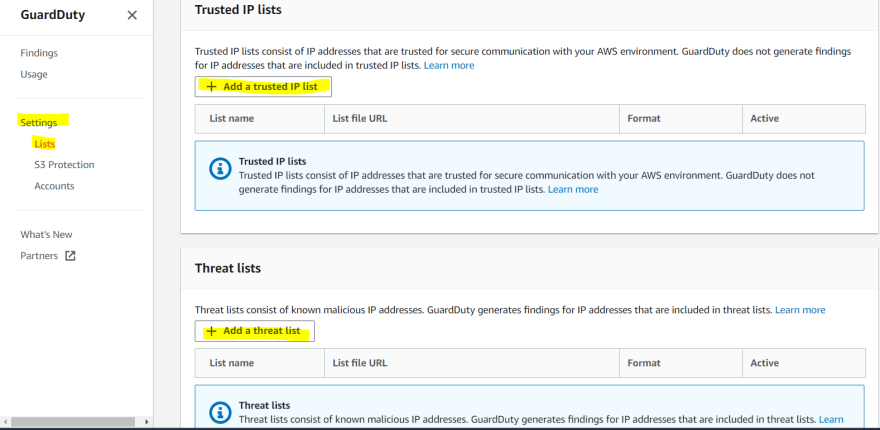The width and height of the screenshot is (880, 430).
Task: Click Active header in Threat lists table
Action: (764, 363)
